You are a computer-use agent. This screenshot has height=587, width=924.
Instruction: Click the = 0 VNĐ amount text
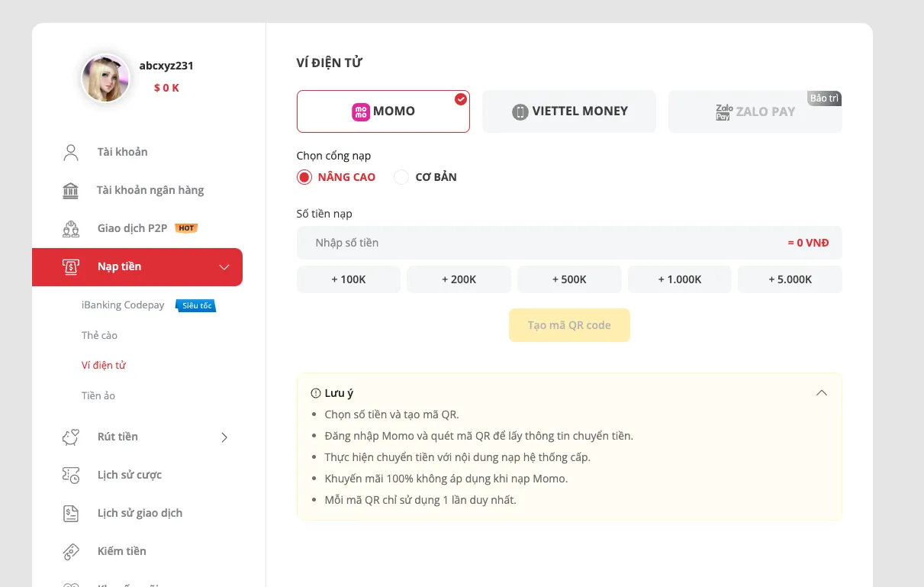pos(808,243)
